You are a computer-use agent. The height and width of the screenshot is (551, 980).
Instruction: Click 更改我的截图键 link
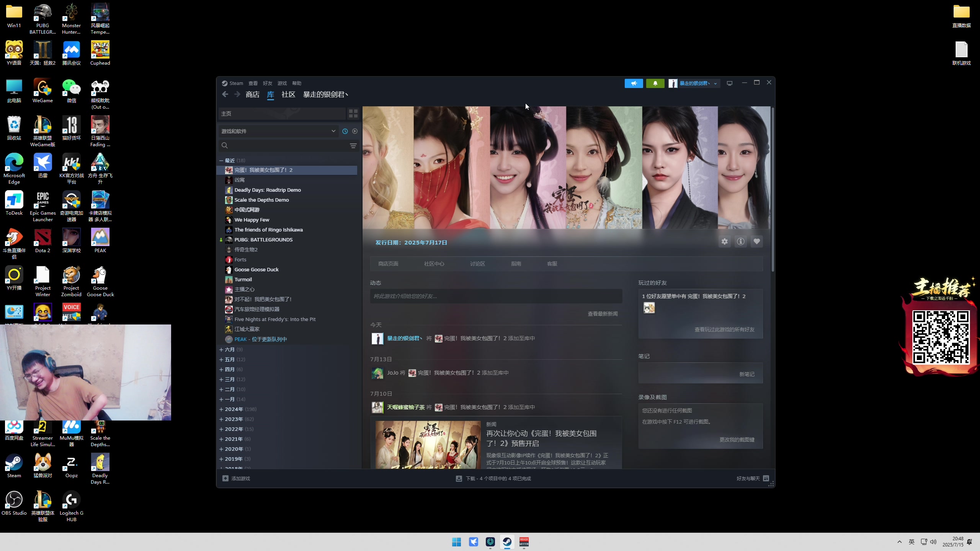[737, 440]
